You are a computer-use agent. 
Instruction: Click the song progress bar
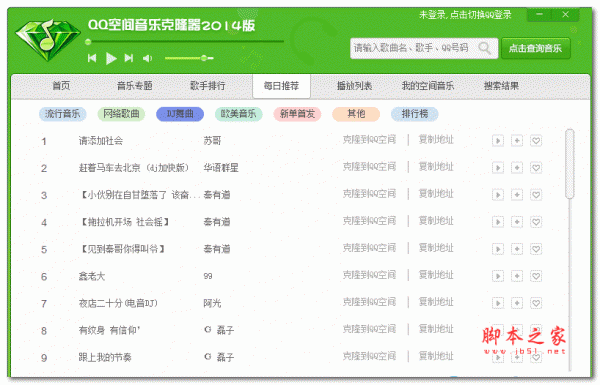point(186,41)
